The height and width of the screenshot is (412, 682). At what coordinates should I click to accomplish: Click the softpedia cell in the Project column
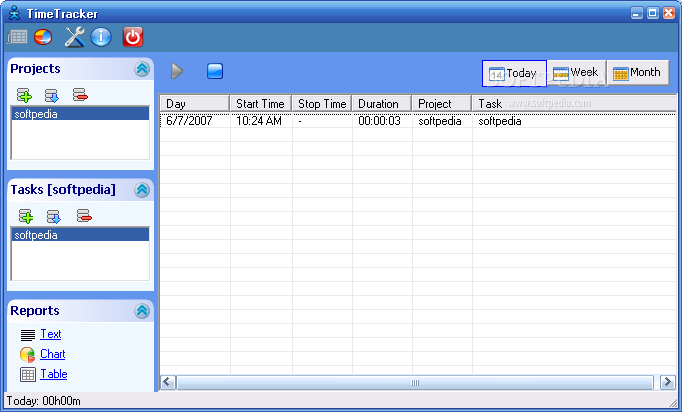pyautogui.click(x=440, y=121)
